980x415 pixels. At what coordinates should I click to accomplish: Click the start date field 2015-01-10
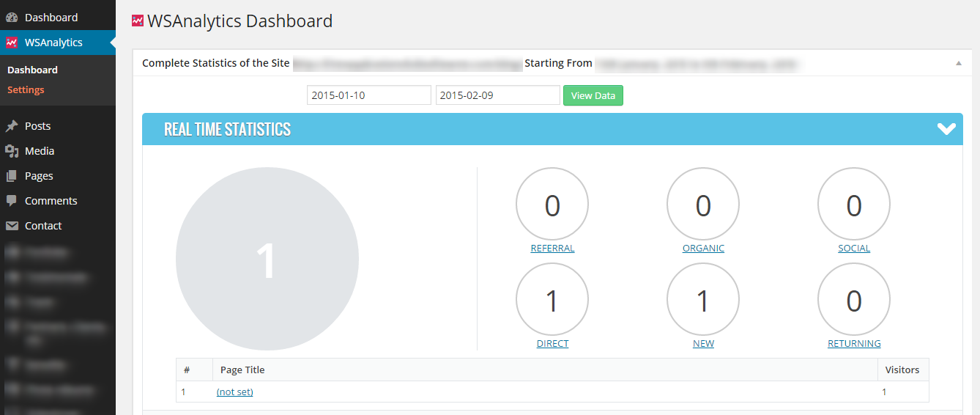tap(369, 95)
